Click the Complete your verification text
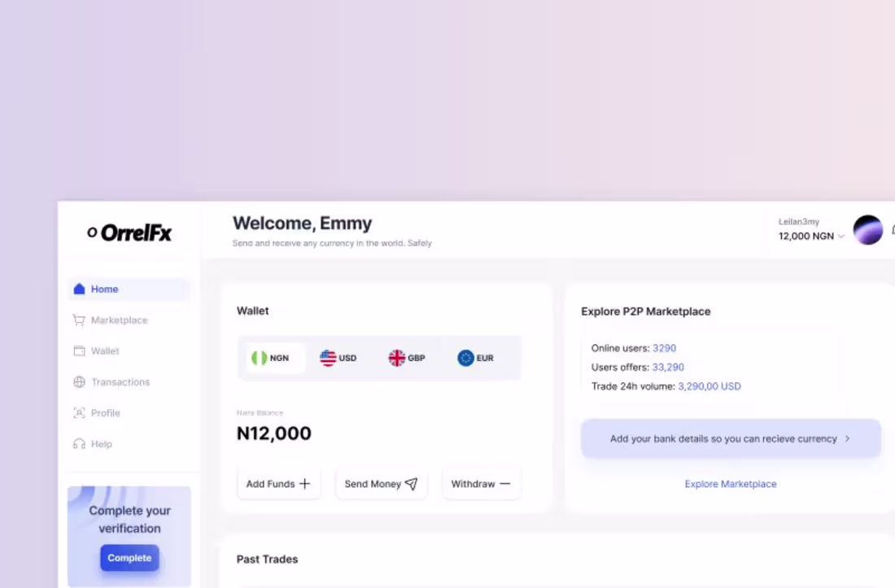 click(129, 519)
